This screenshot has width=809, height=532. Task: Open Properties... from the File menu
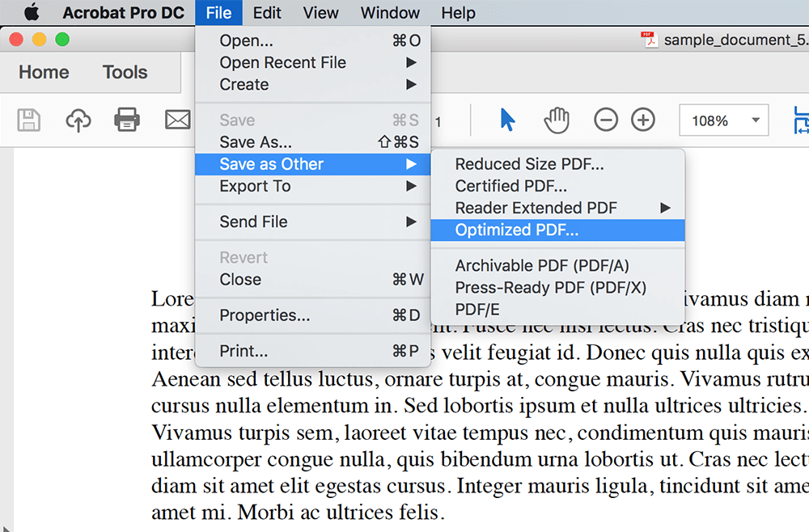[x=312, y=315]
